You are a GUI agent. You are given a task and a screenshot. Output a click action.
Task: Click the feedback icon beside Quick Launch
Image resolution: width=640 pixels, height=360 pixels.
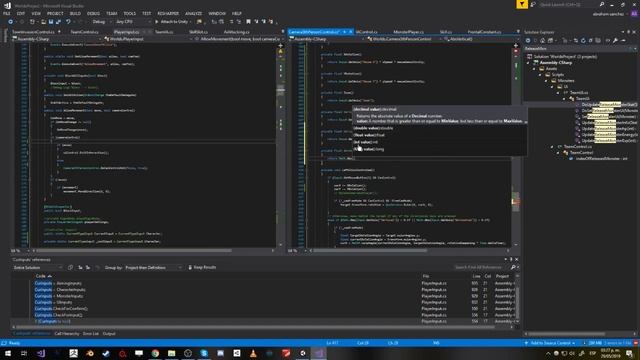click(x=533, y=4)
